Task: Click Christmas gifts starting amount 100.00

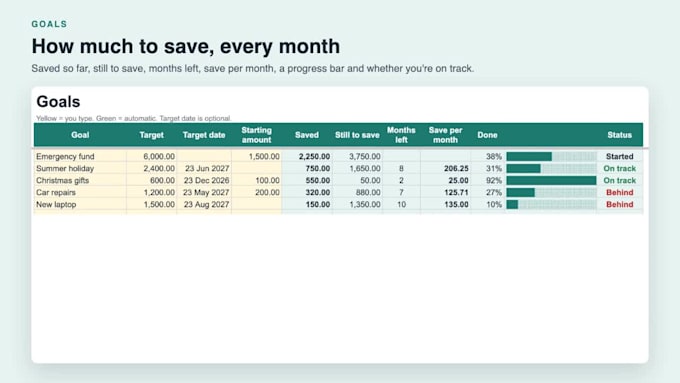Action: [x=256, y=180]
